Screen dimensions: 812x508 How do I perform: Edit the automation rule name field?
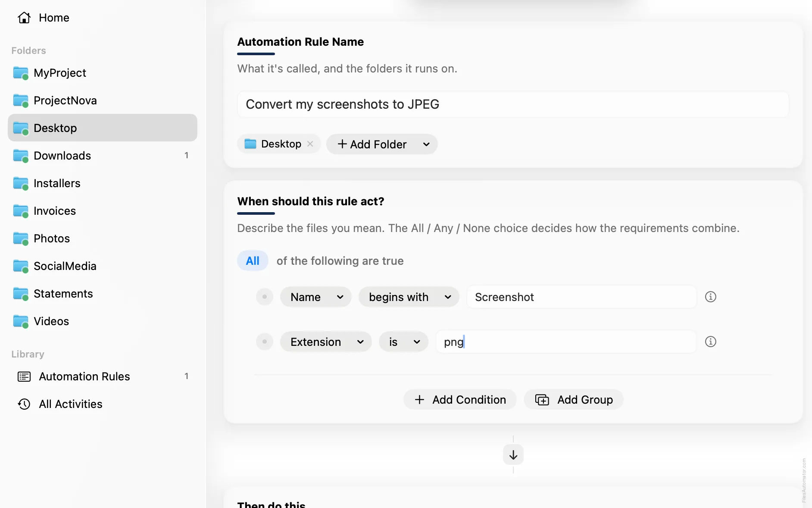pos(513,104)
